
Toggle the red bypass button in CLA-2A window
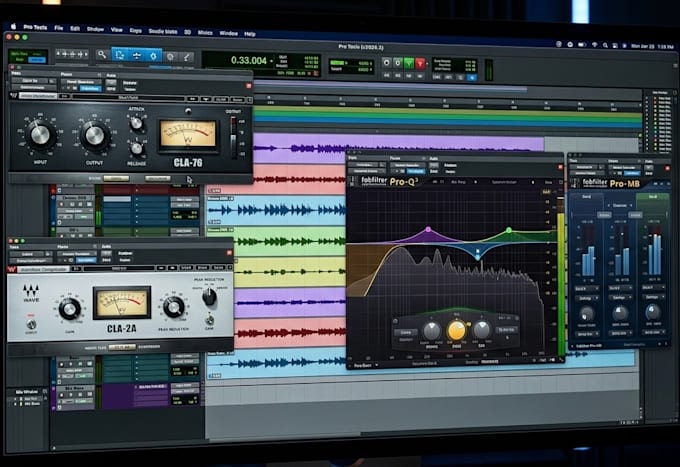(229, 253)
